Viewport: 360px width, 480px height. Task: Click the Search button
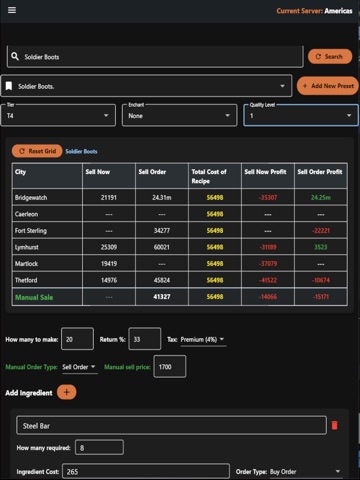329,56
